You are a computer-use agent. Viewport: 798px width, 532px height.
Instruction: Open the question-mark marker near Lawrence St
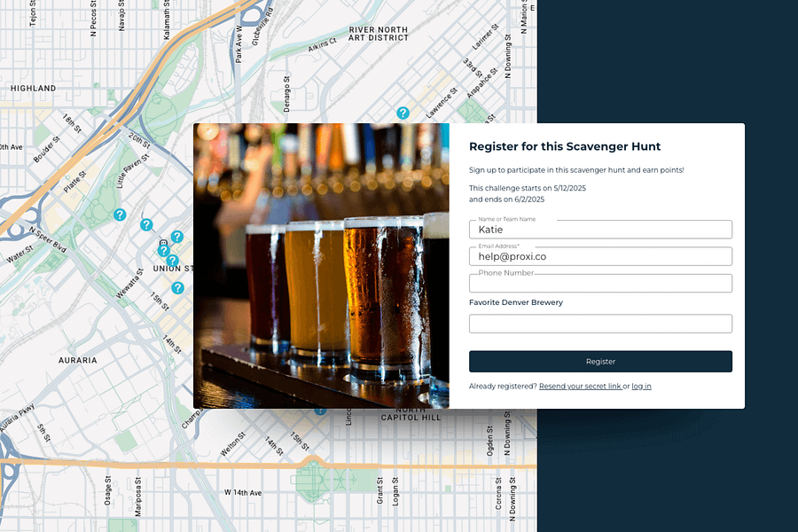pos(403,113)
